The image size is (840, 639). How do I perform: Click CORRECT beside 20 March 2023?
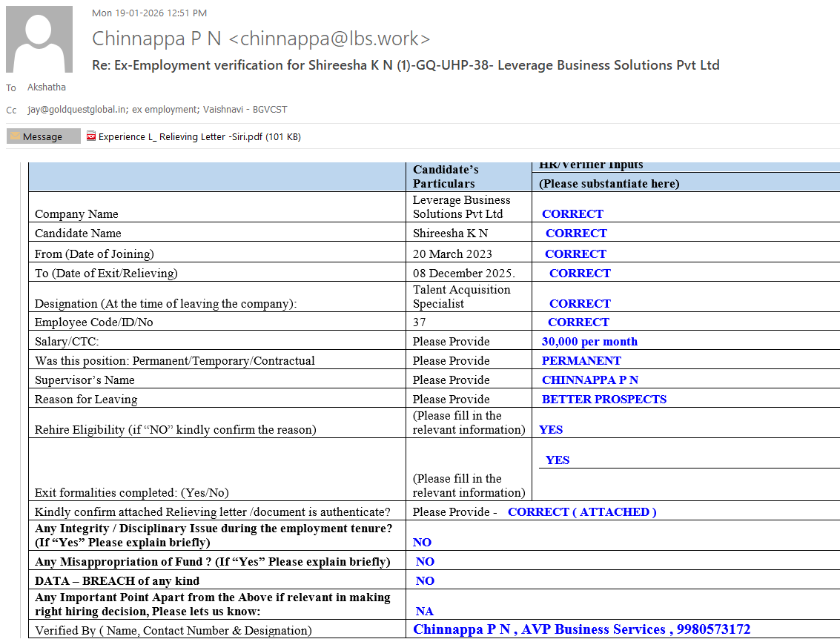pyautogui.click(x=576, y=254)
